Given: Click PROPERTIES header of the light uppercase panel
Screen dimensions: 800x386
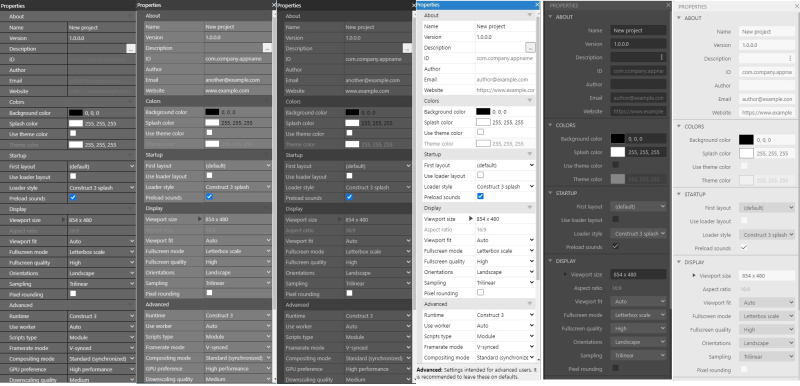Looking at the screenshot, I should tap(692, 7).
